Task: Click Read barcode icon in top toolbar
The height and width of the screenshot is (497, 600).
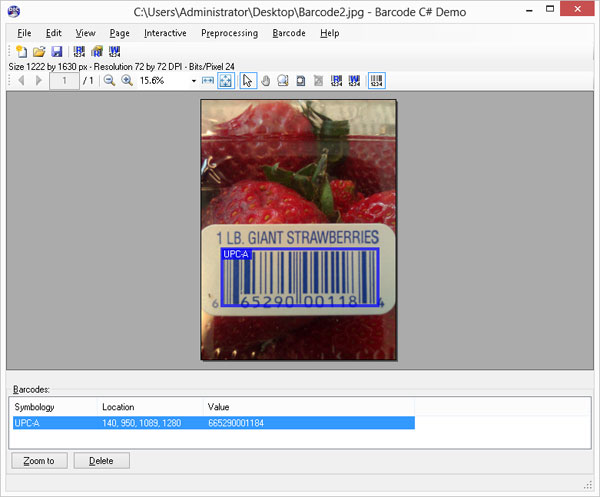Action: point(79,51)
